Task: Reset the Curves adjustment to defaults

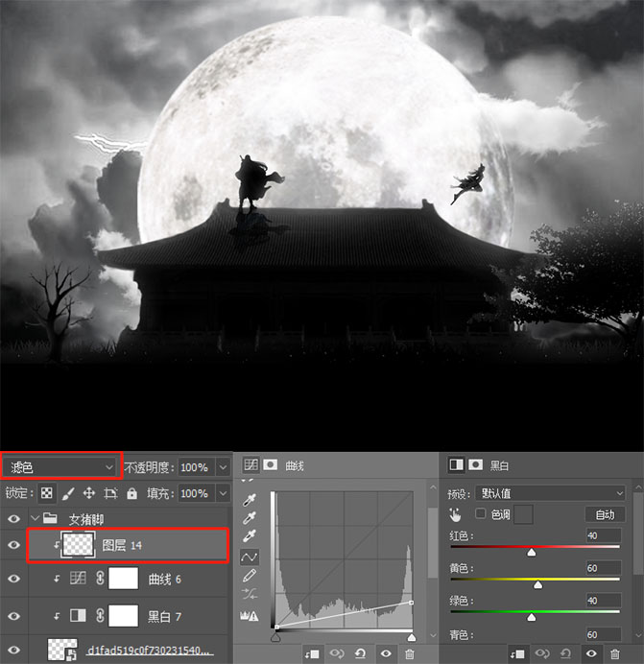Action: coord(361,653)
